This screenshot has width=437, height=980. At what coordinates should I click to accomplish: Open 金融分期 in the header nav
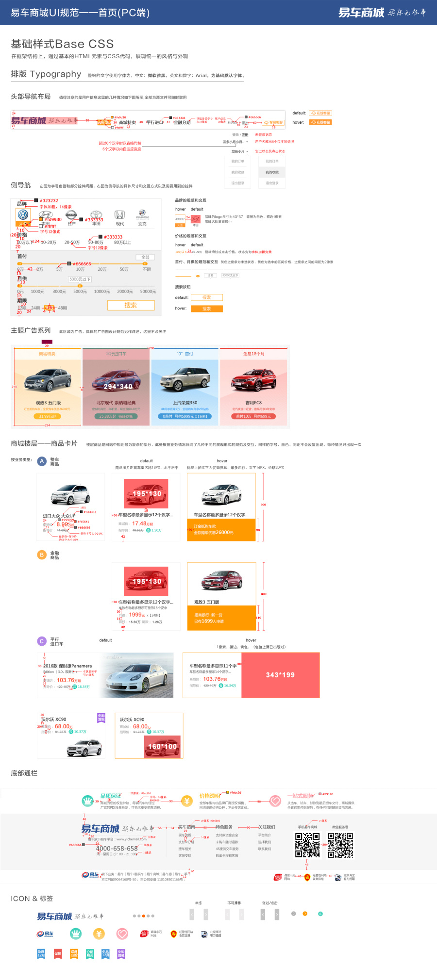[x=182, y=122]
